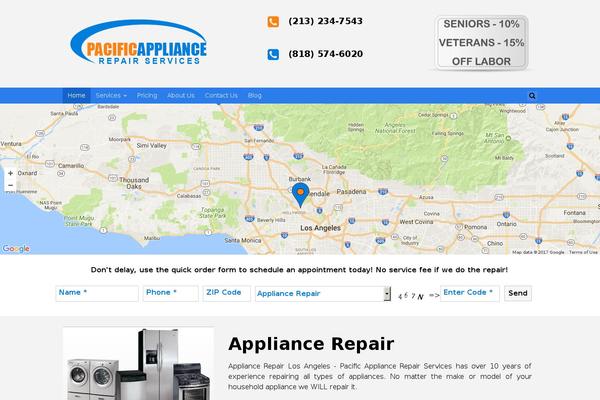Viewport: 600px width, 400px height.
Task: Open the Pricing page
Action: [x=147, y=95]
